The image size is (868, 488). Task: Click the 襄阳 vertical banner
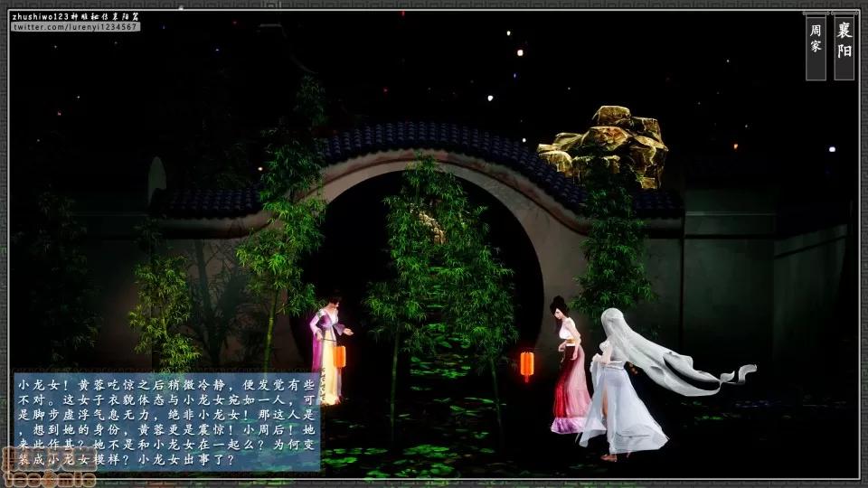844,46
